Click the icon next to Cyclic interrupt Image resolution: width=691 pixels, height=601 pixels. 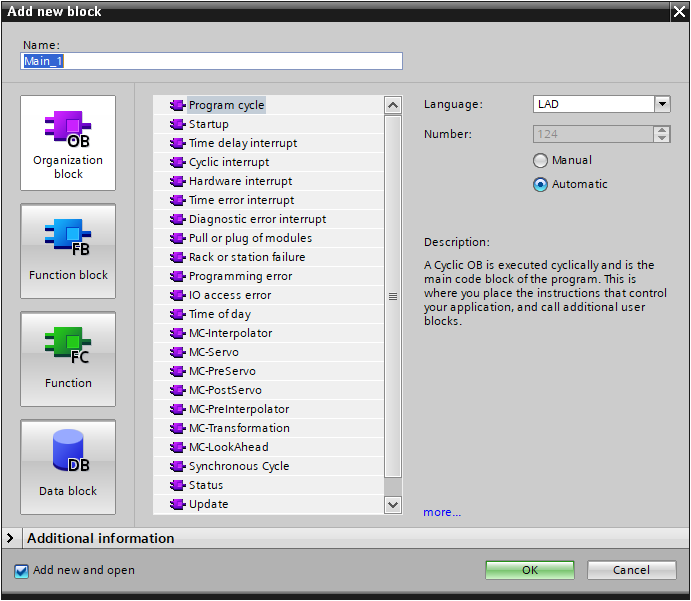coord(177,162)
